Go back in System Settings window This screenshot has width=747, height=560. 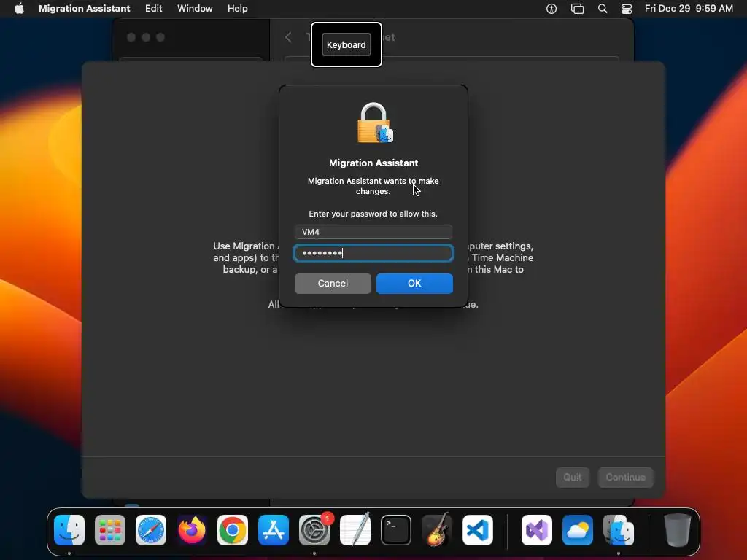tap(288, 37)
